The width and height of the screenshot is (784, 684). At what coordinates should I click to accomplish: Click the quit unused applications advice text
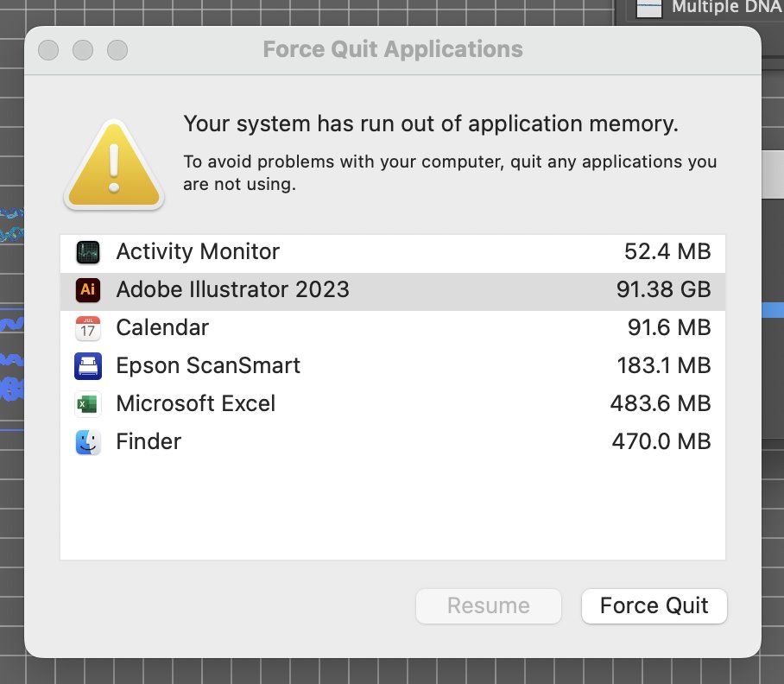(x=450, y=173)
